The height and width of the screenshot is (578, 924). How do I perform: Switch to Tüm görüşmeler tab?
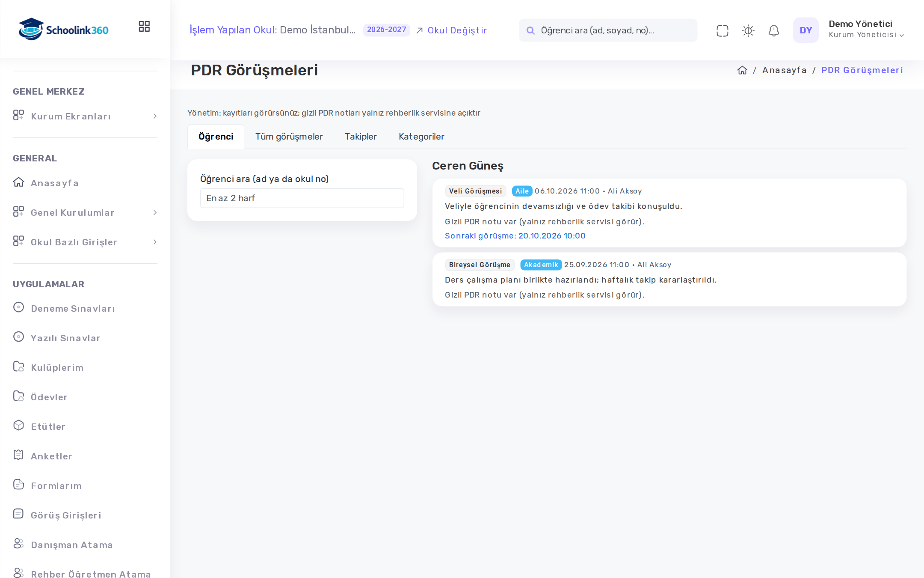click(289, 137)
